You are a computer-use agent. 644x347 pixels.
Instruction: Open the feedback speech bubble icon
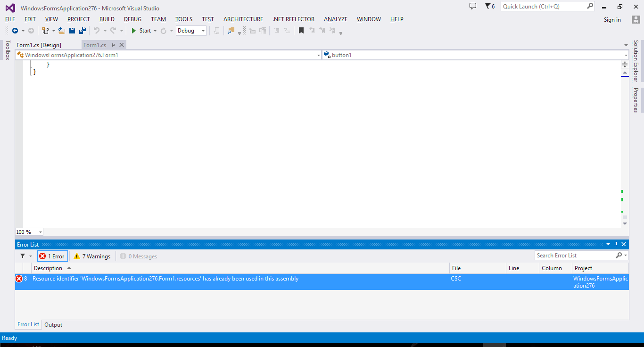tap(473, 6)
